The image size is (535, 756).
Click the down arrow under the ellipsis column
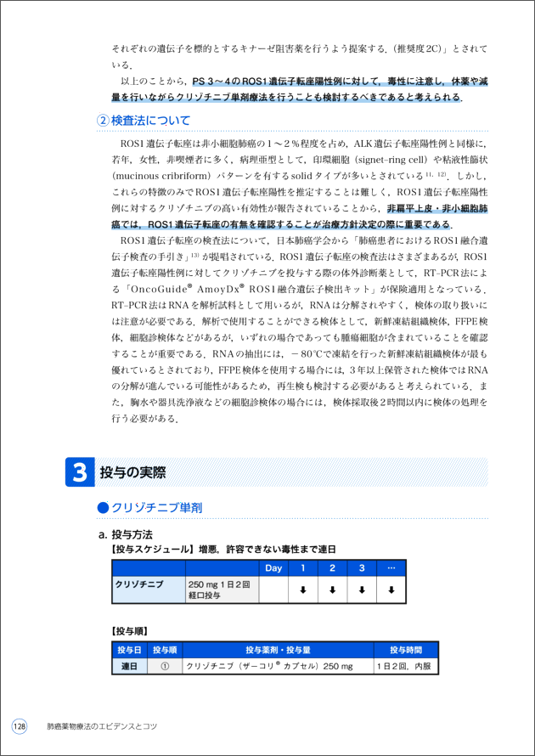[x=391, y=590]
